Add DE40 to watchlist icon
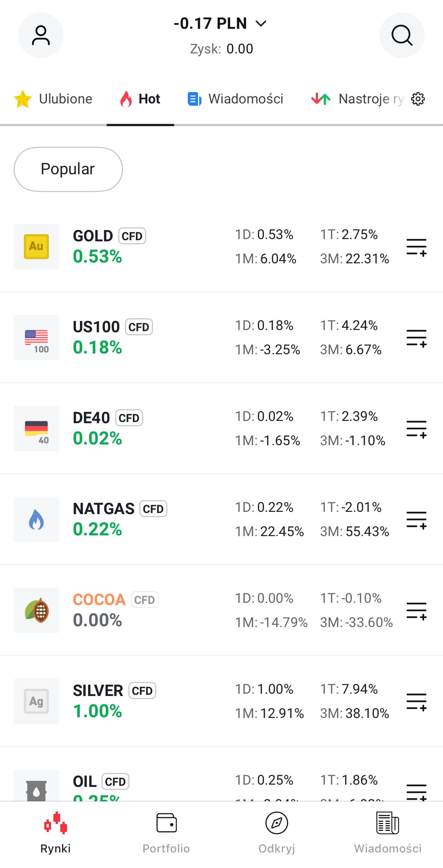443x868 pixels. (416, 429)
